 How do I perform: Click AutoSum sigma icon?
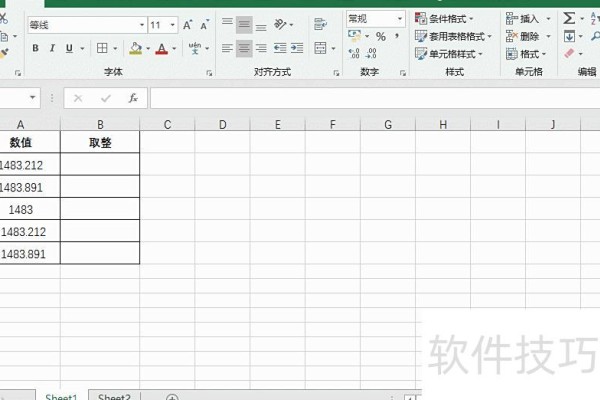(x=569, y=18)
